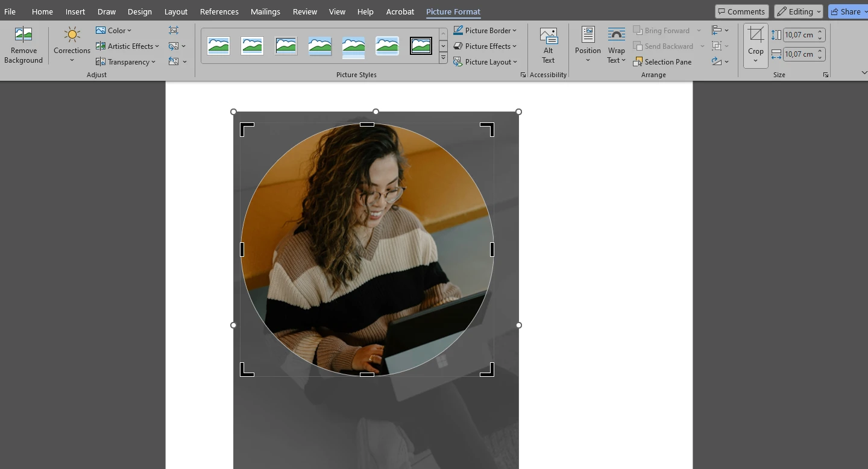Open the Editing mode dropdown
868x469 pixels.
click(x=799, y=11)
